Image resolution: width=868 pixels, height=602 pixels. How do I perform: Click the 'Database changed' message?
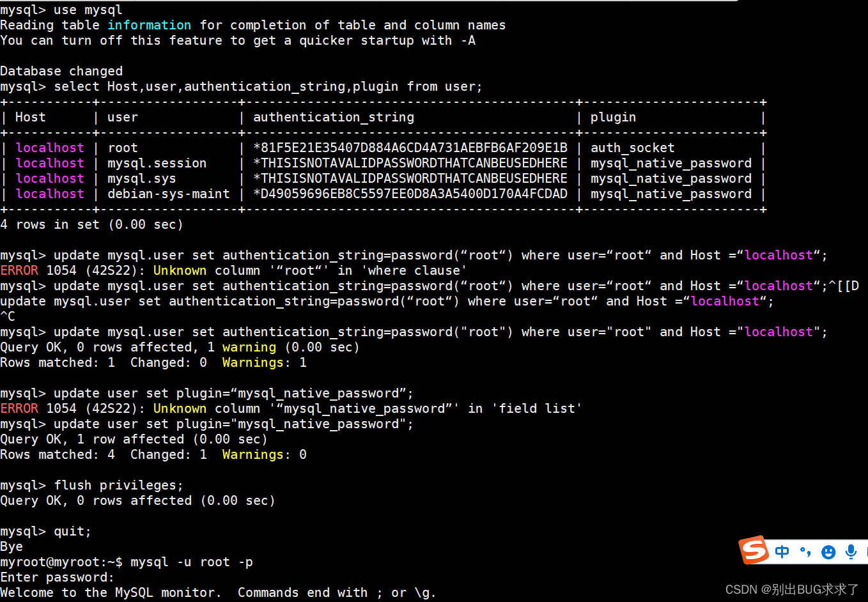coord(61,71)
